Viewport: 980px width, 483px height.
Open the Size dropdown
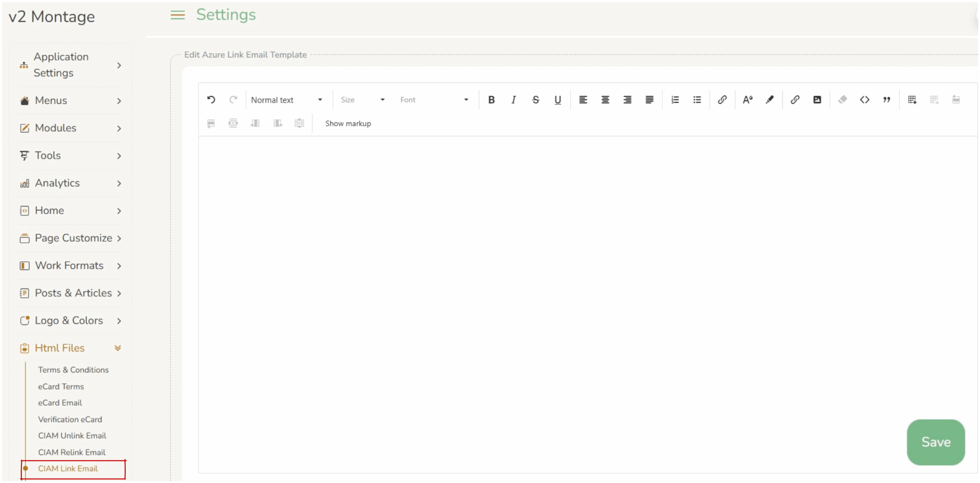[362, 100]
